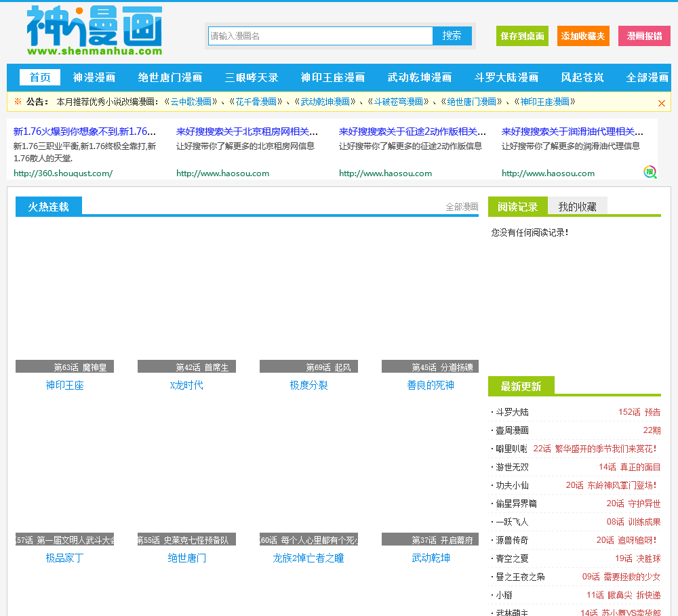Switch to the 阅读记录 tab
Image resolution: width=678 pixels, height=616 pixels.
[x=518, y=207]
